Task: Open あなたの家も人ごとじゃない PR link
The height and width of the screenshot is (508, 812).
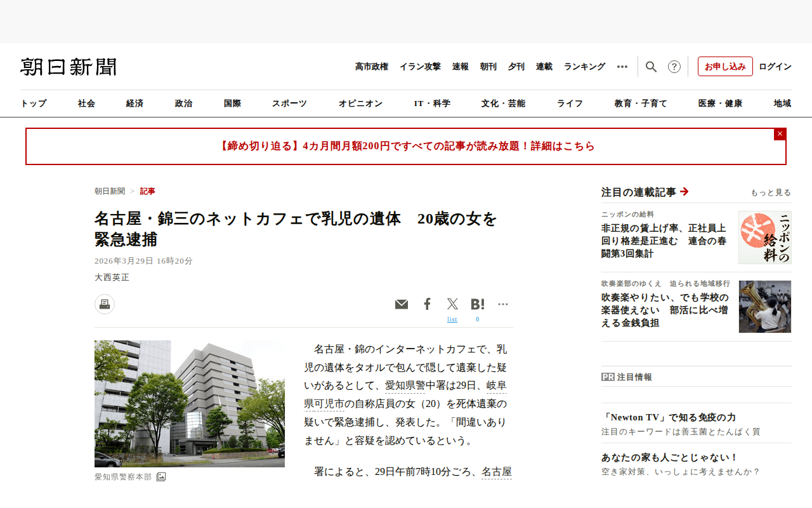Action: [x=670, y=458]
